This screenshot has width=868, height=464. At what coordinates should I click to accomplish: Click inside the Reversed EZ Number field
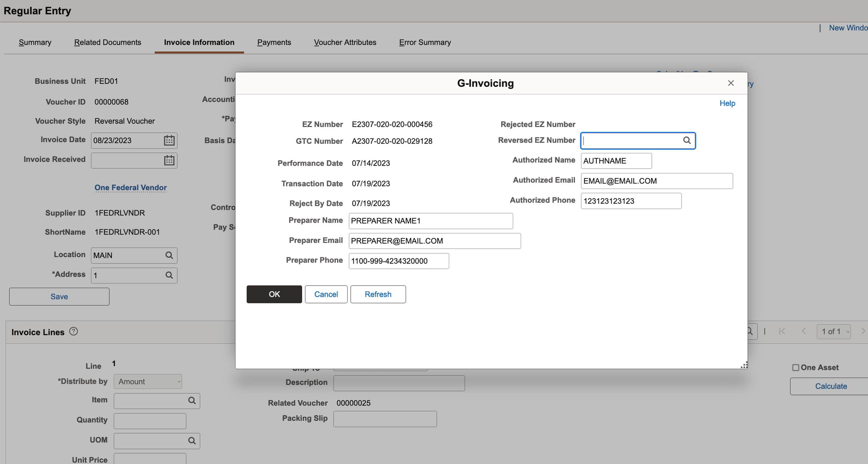coord(630,140)
